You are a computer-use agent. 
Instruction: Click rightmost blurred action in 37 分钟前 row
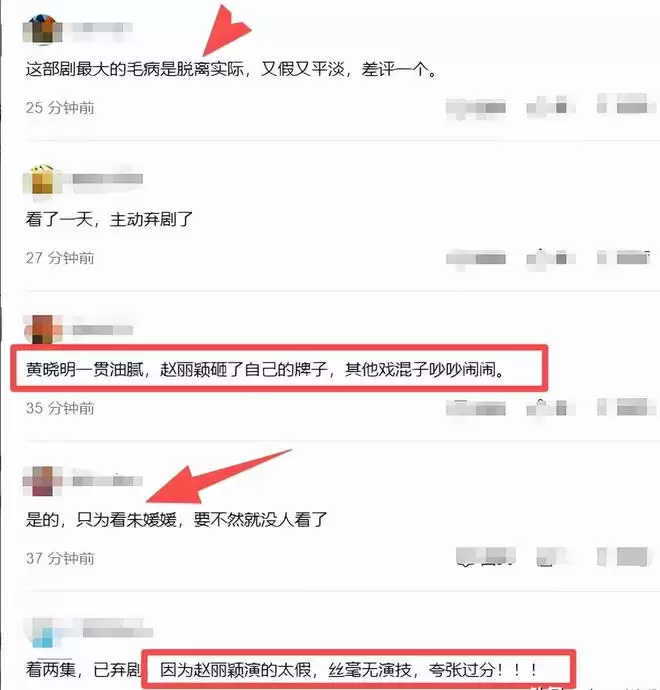(x=623, y=557)
